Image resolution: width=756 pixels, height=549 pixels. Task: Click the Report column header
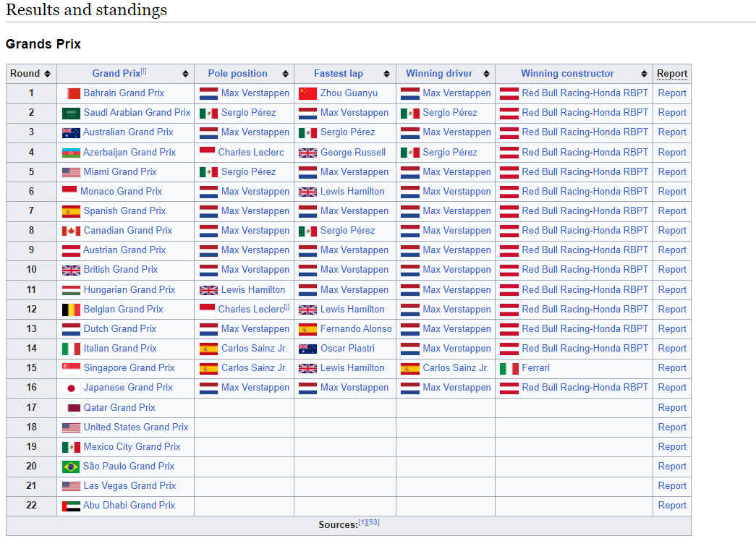(672, 73)
